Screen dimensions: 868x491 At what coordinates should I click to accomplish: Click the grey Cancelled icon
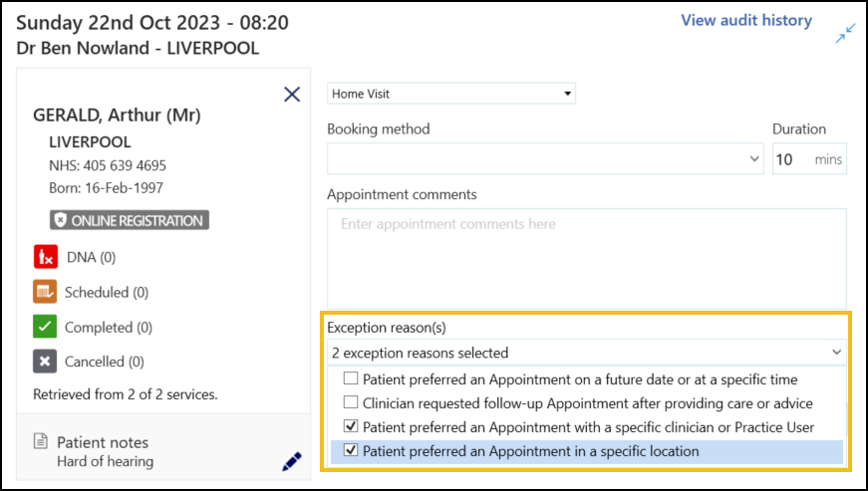point(45,362)
